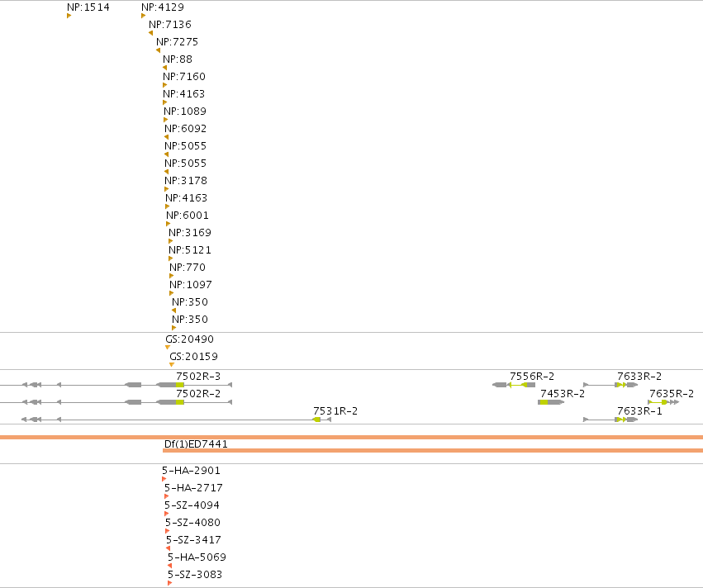Click the 7556R-2 gene model glyph
Screen dimensions: 703x588
click(514, 385)
